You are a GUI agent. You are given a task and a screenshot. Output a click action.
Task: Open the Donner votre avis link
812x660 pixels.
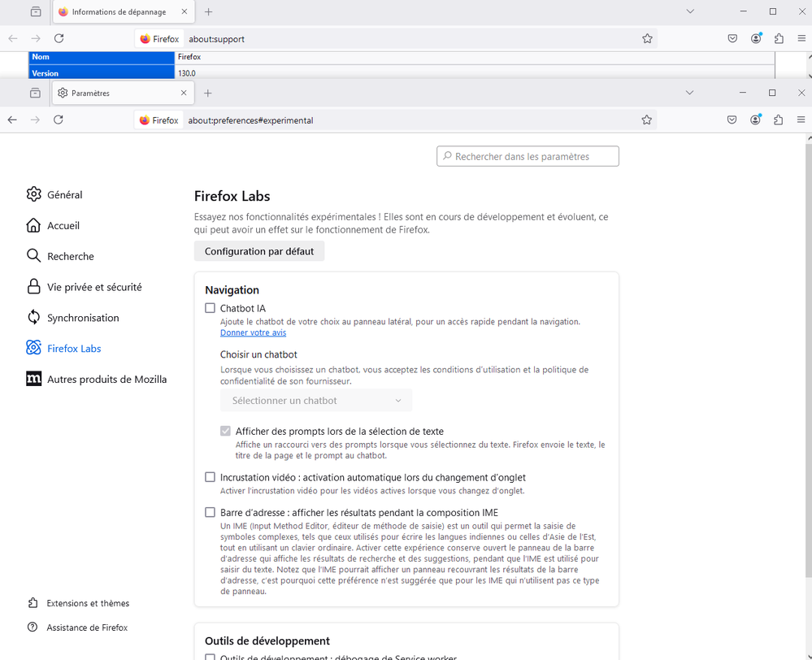point(253,332)
